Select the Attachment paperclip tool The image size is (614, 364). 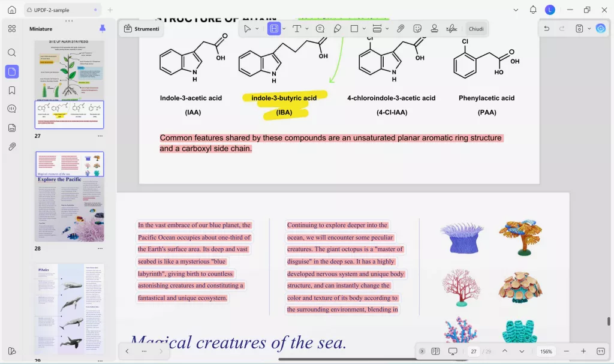[x=401, y=28]
